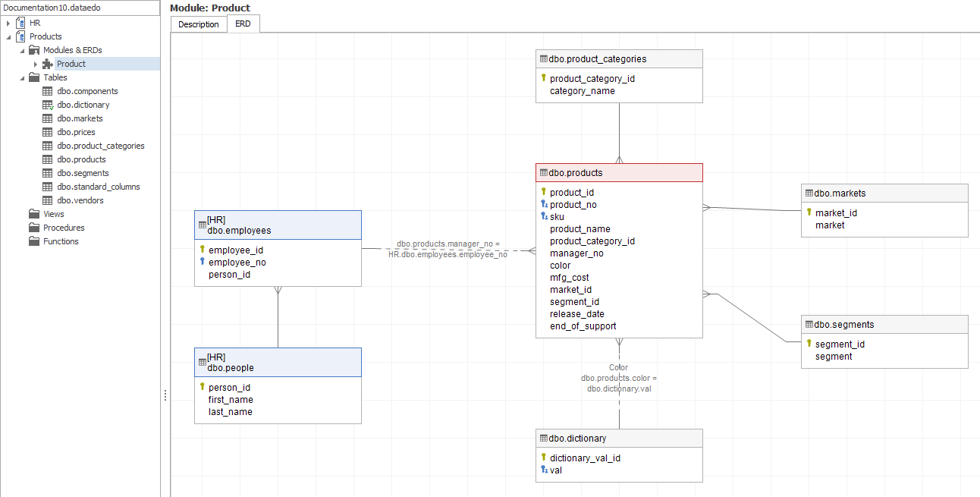Screen dimensions: 980x497
Task: Select dbo.standard_columns in the tree
Action: pyautogui.click(x=99, y=187)
